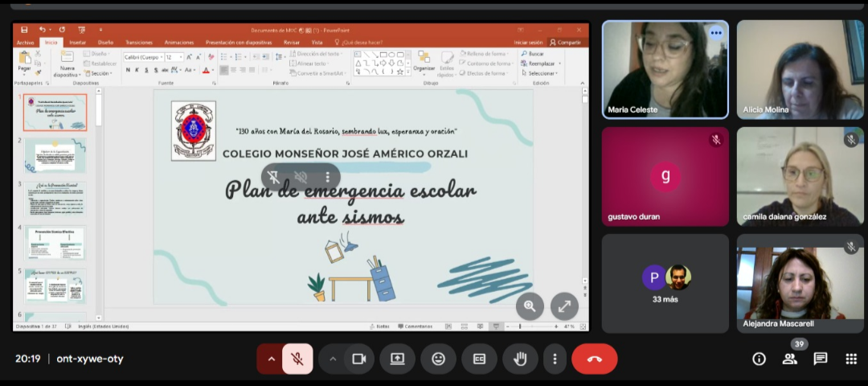Viewport: 868px width, 386px height.
Task: Unmute the microphone in the call bar
Action: click(297, 359)
